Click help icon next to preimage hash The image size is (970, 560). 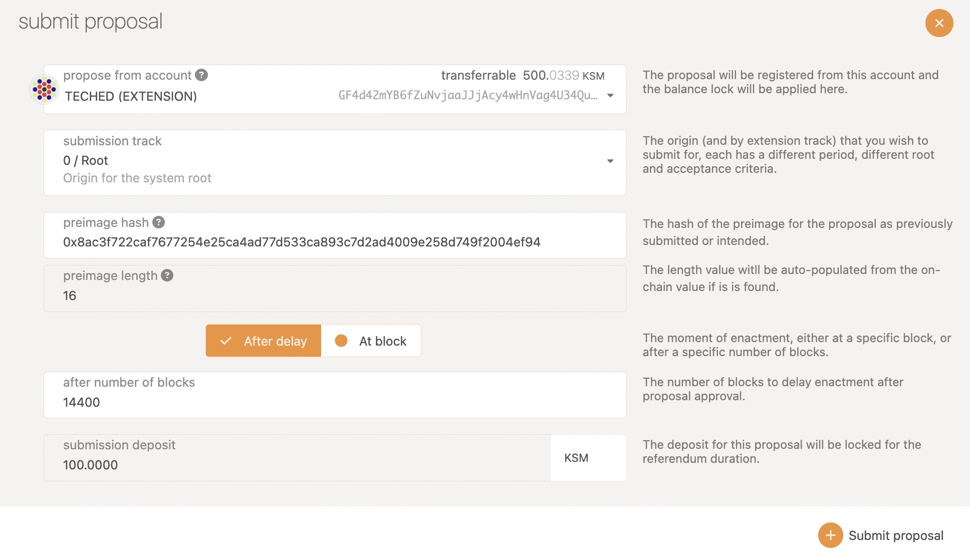159,222
